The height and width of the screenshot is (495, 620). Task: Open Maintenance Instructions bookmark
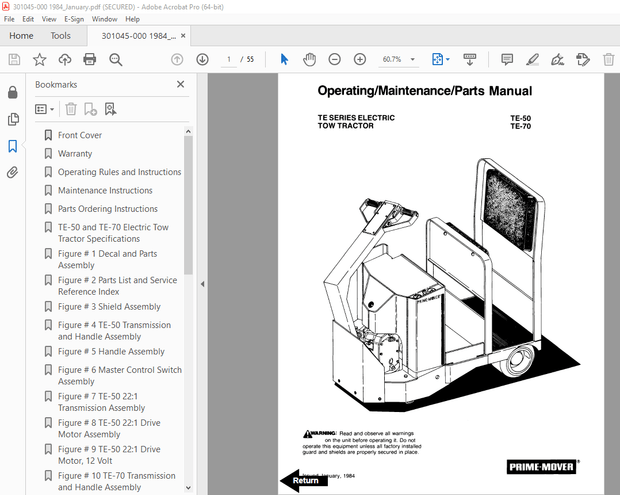[x=105, y=190]
